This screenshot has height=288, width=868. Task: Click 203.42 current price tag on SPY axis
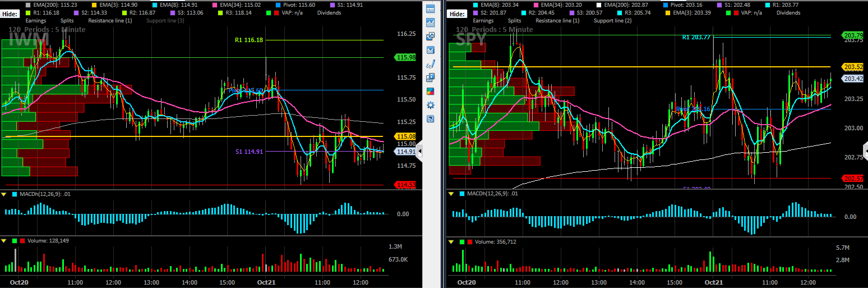(853, 79)
